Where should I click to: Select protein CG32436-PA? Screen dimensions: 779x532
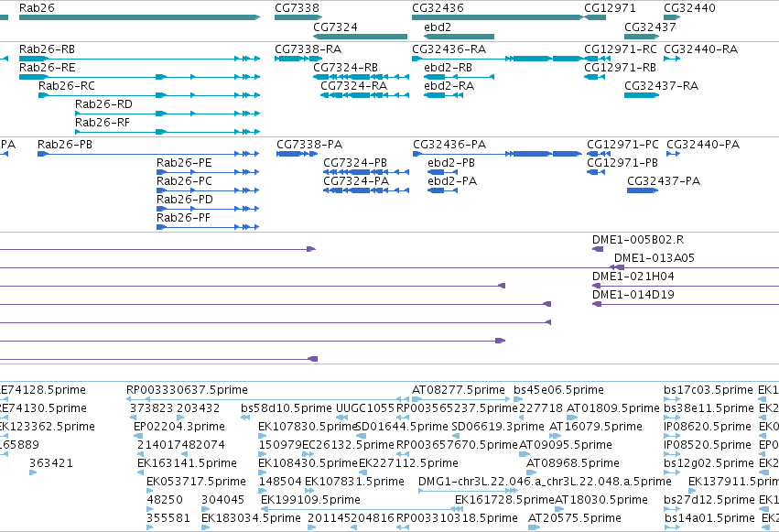(497, 154)
